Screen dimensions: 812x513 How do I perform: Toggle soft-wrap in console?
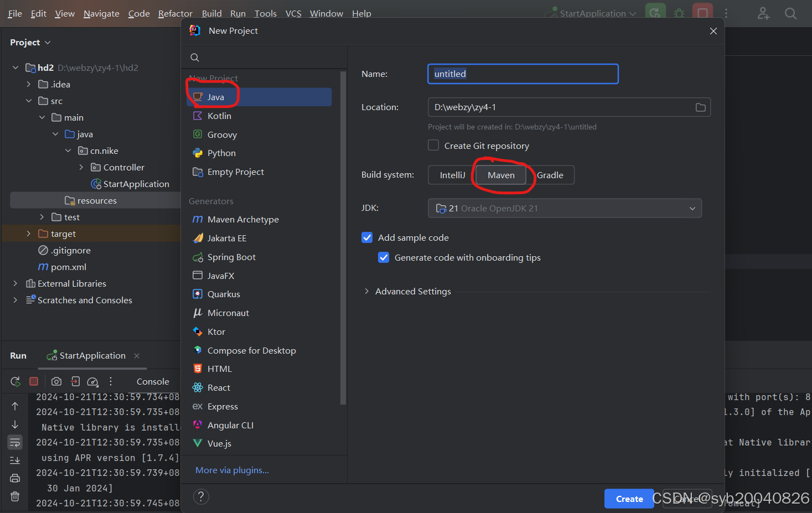click(15, 442)
